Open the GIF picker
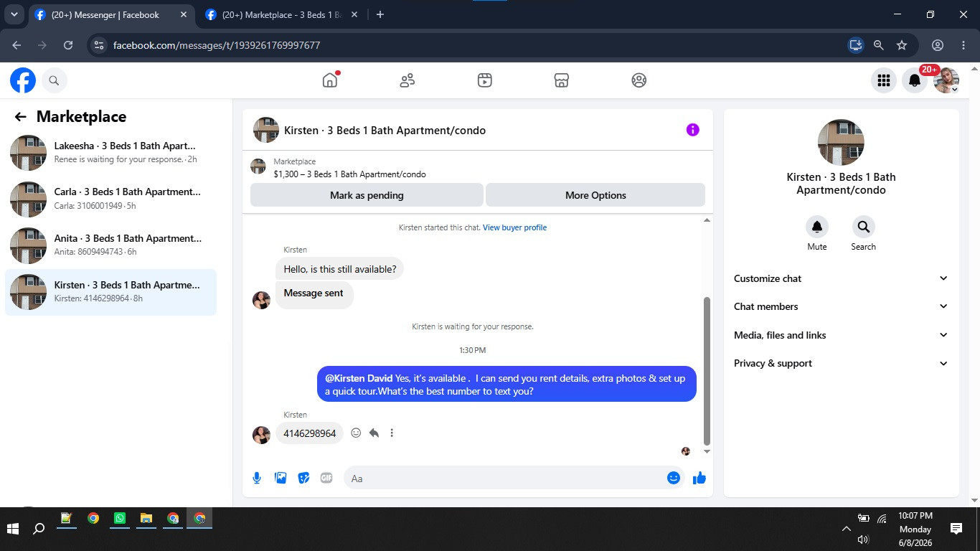 pyautogui.click(x=326, y=478)
